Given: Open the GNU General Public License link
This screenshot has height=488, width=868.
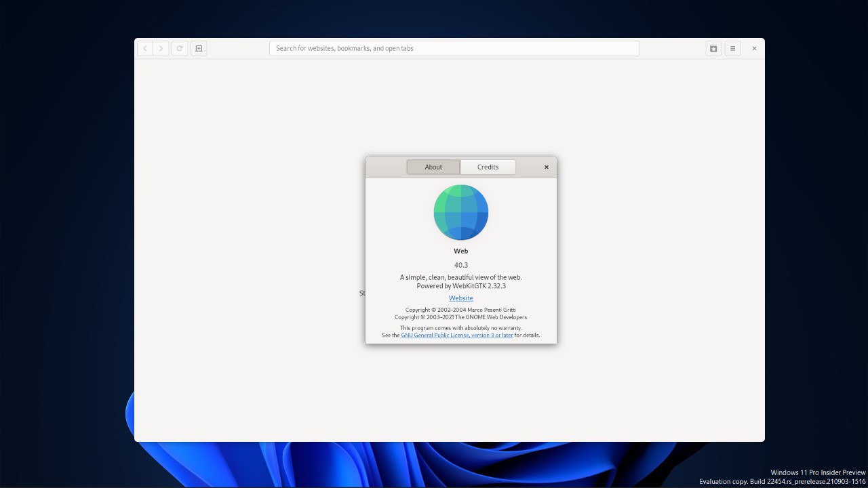Looking at the screenshot, I should [x=457, y=335].
